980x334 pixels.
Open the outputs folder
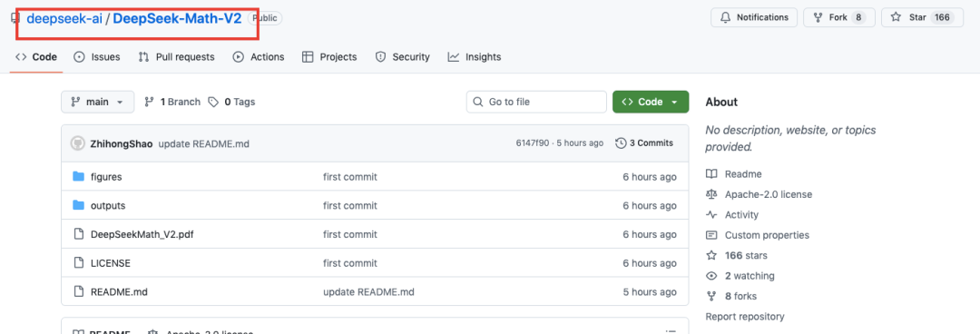pos(108,206)
